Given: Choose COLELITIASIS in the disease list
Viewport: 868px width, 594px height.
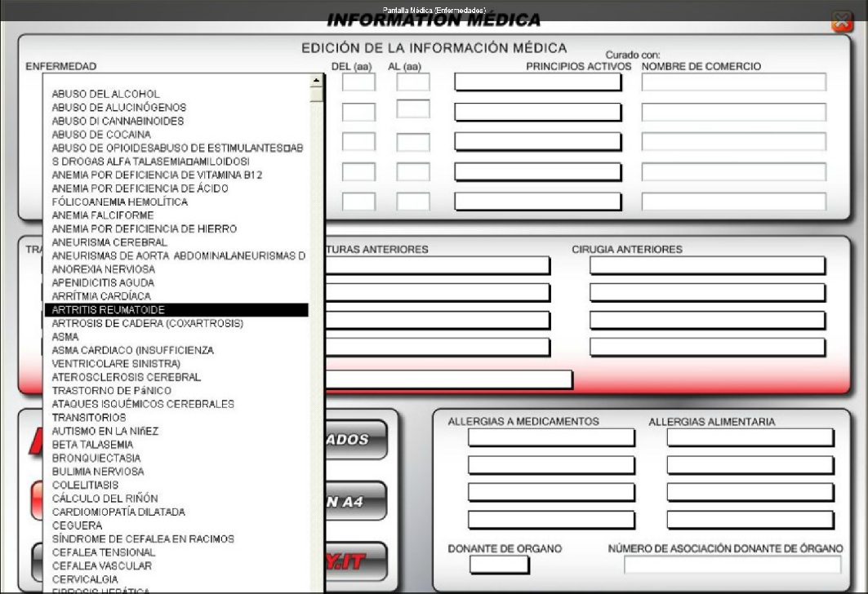Looking at the screenshot, I should (x=85, y=485).
